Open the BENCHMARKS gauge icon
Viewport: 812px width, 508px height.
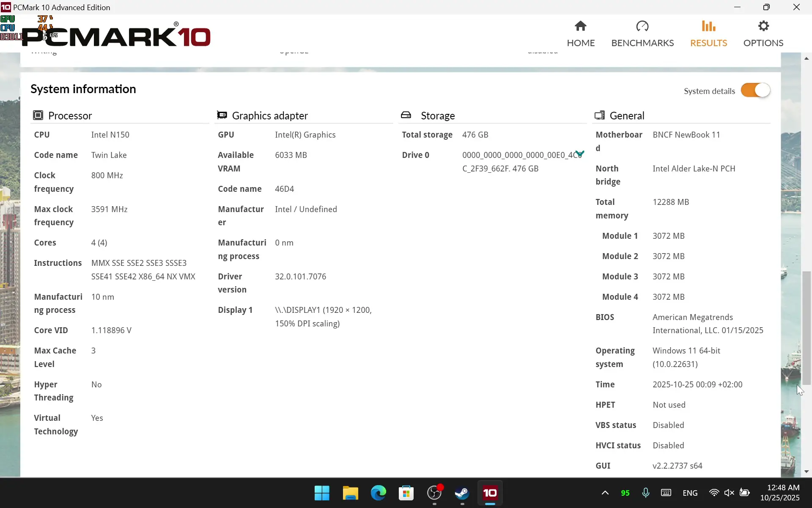click(x=642, y=27)
